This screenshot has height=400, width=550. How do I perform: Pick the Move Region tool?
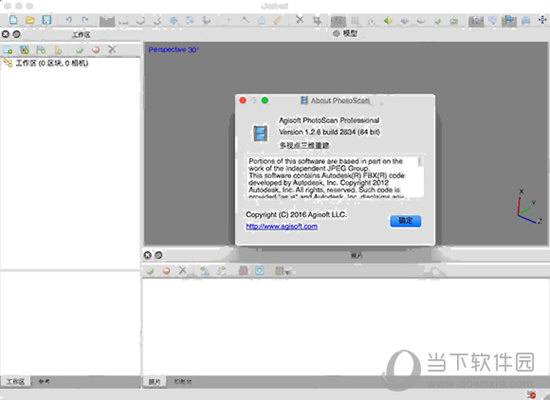click(x=173, y=21)
